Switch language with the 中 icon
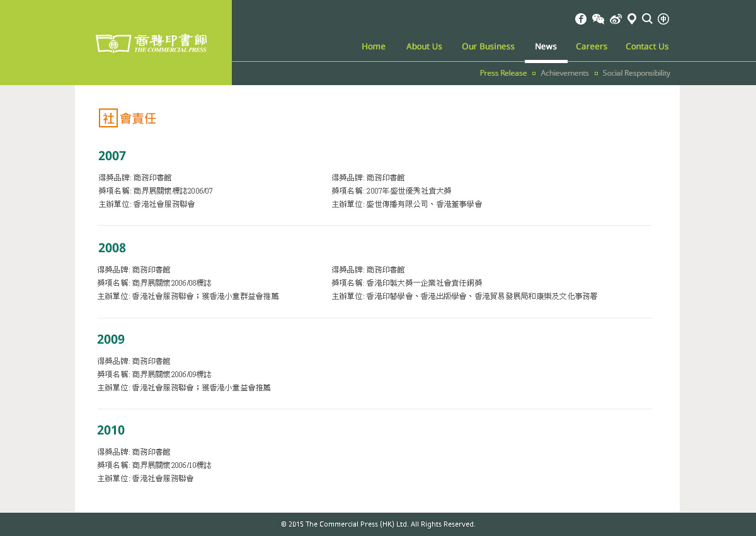 click(663, 19)
